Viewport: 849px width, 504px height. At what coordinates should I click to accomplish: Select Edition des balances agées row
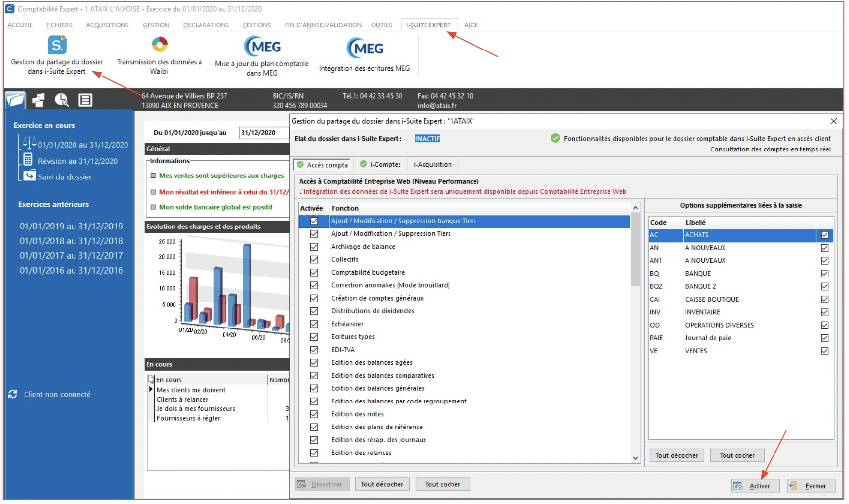coord(464,363)
